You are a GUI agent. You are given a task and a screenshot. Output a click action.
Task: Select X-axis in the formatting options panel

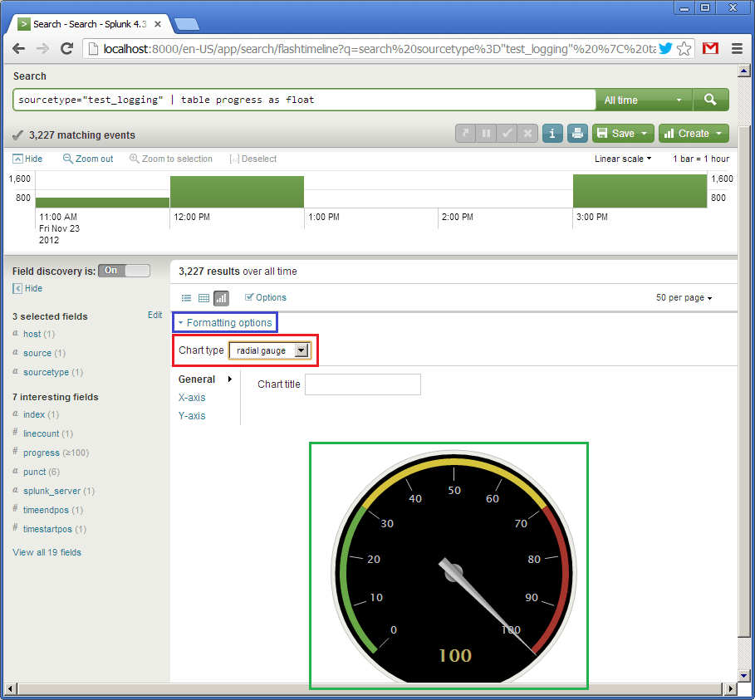point(192,398)
